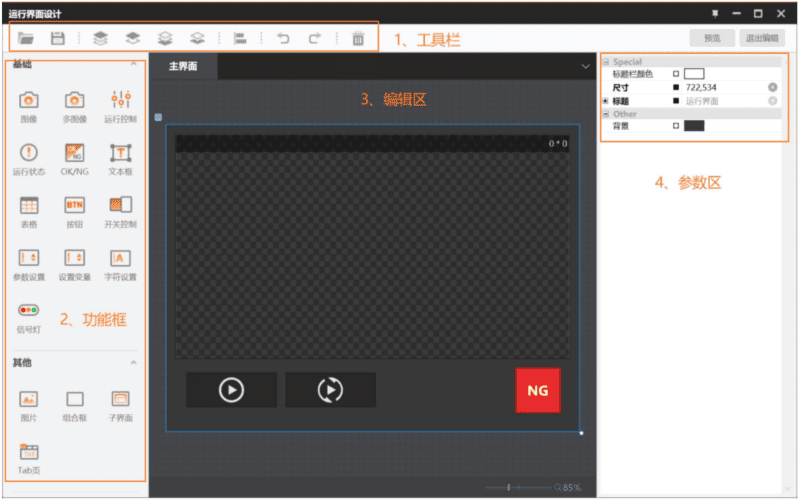The image size is (801, 501).
Task: Switch to the 主界面 tab
Action: click(183, 66)
